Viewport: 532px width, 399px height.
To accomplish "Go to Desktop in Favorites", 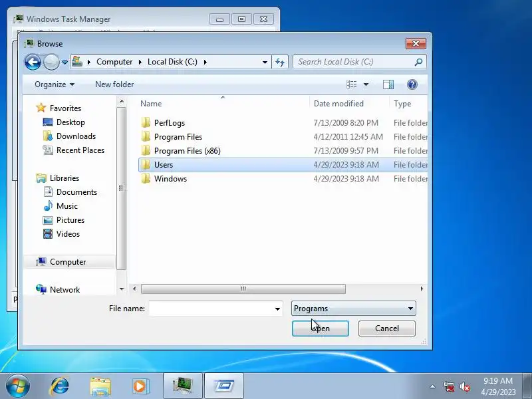I will point(70,122).
